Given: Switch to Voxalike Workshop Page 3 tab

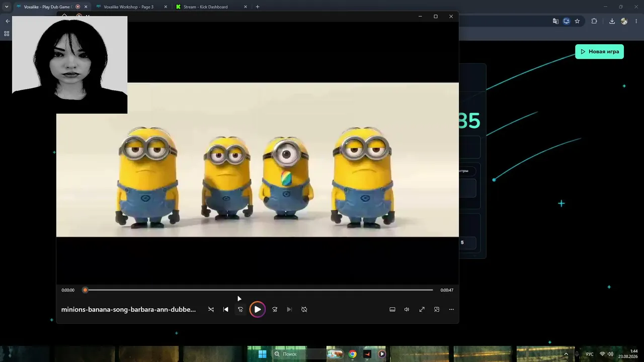Looking at the screenshot, I should 128,7.
